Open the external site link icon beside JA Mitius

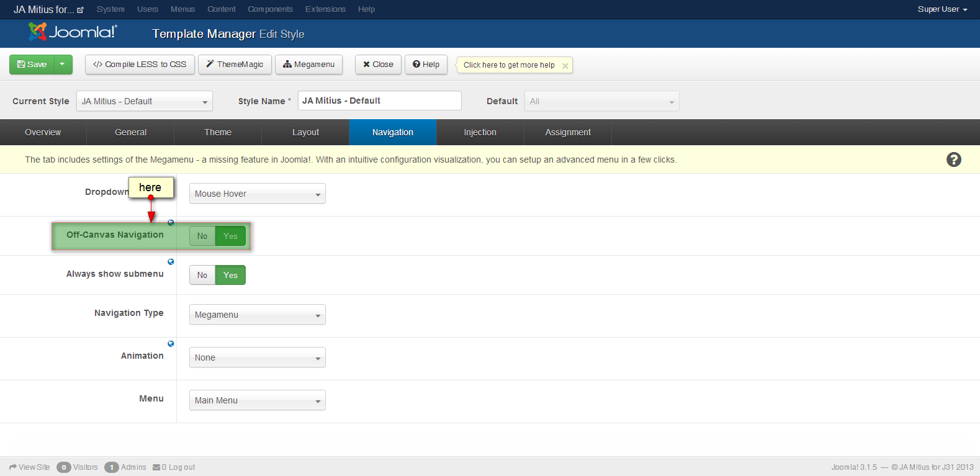[80, 10]
